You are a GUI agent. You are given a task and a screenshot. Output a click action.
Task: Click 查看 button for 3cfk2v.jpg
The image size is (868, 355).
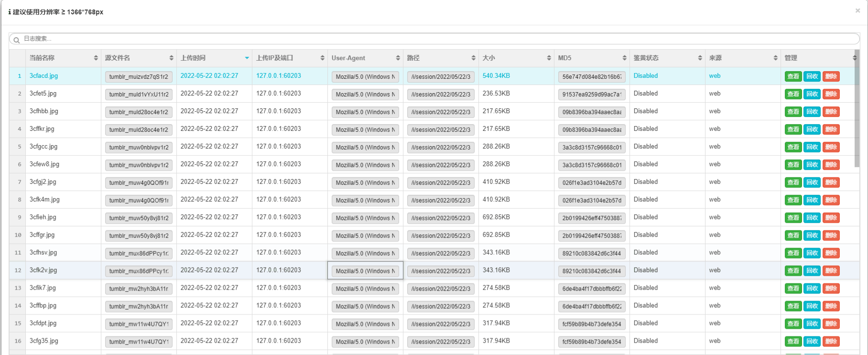pyautogui.click(x=793, y=271)
